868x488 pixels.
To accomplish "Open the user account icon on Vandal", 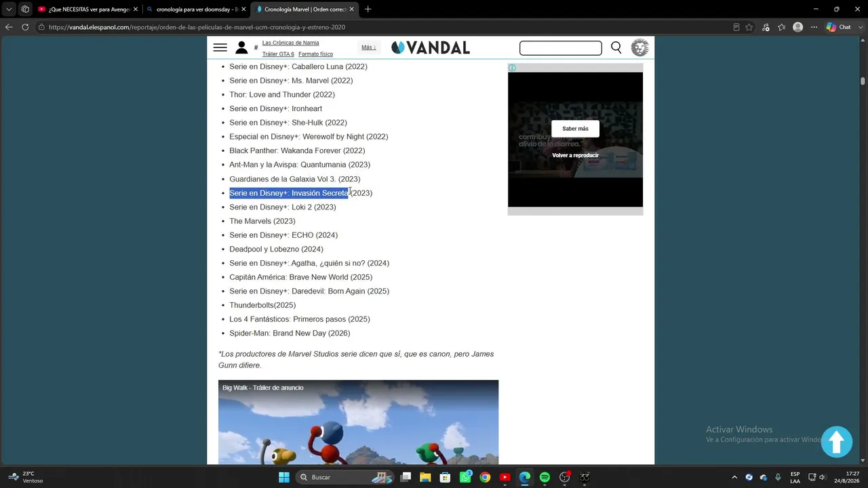I will tap(241, 47).
